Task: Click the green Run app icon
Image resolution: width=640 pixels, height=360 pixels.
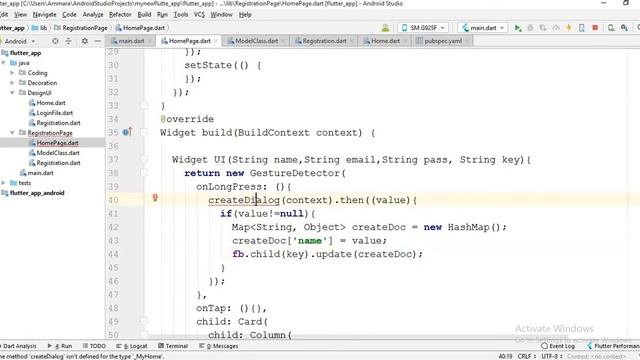Action: [518, 28]
